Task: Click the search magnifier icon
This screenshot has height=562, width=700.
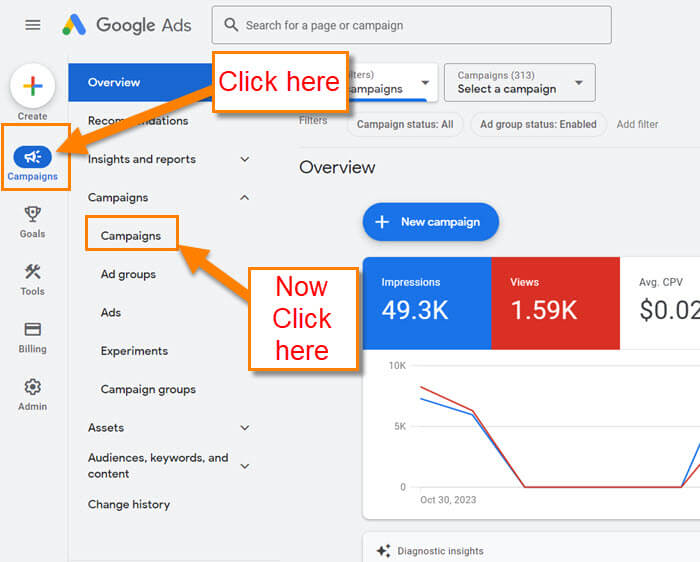Action: (x=231, y=25)
